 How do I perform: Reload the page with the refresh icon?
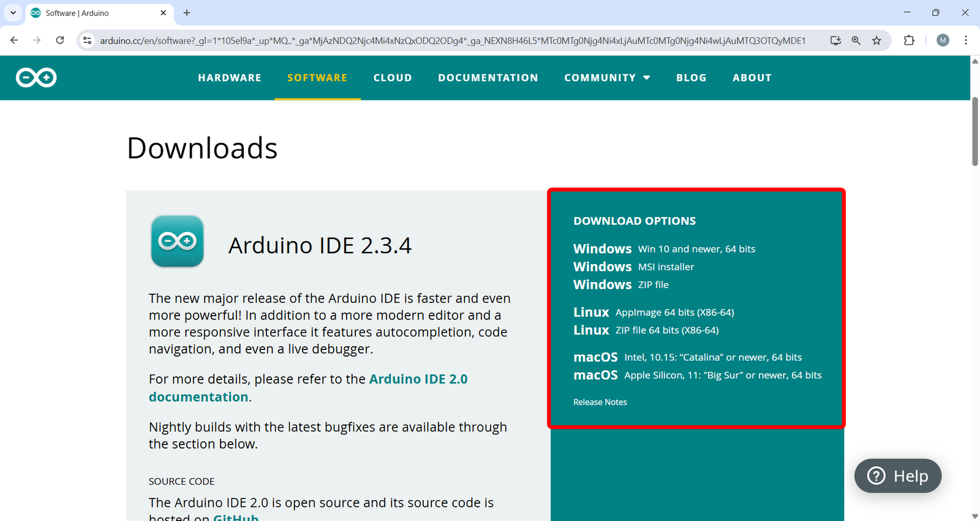pos(60,40)
